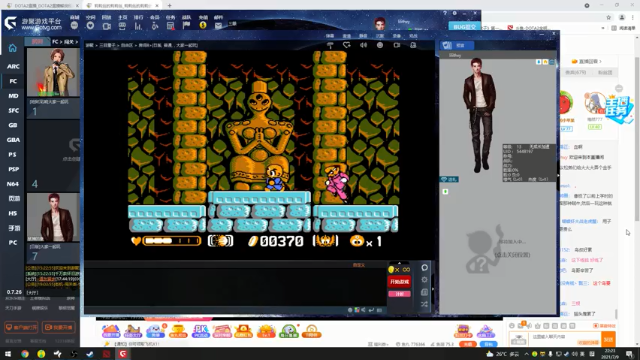The width and height of the screenshot is (640, 360).
Task: Click the shuffle icon in the game side panel
Action: [424, 304]
